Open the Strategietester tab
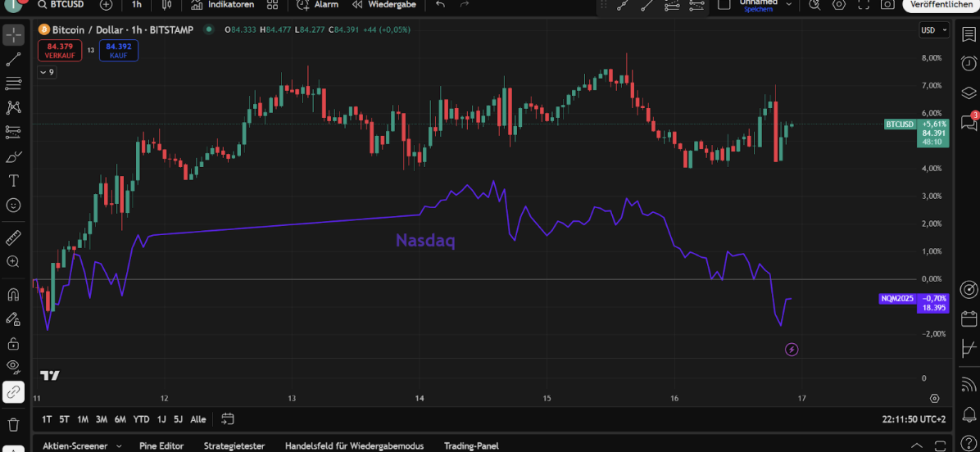 tap(234, 446)
